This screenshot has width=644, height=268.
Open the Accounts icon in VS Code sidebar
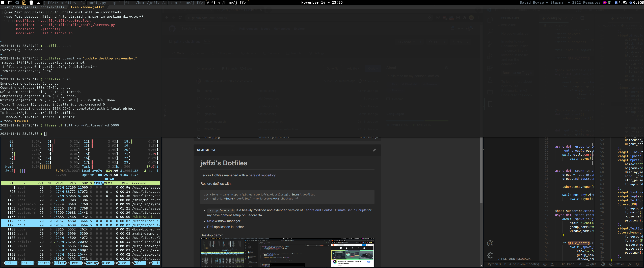coord(490,243)
